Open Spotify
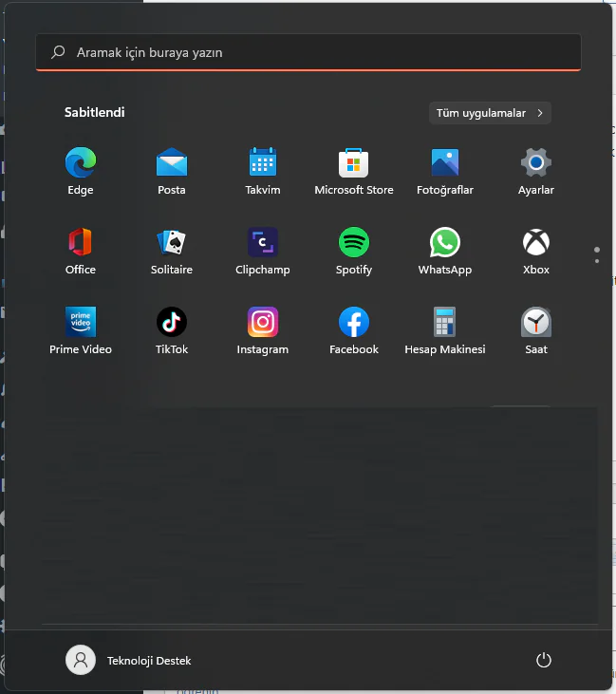This screenshot has width=616, height=694. [354, 251]
